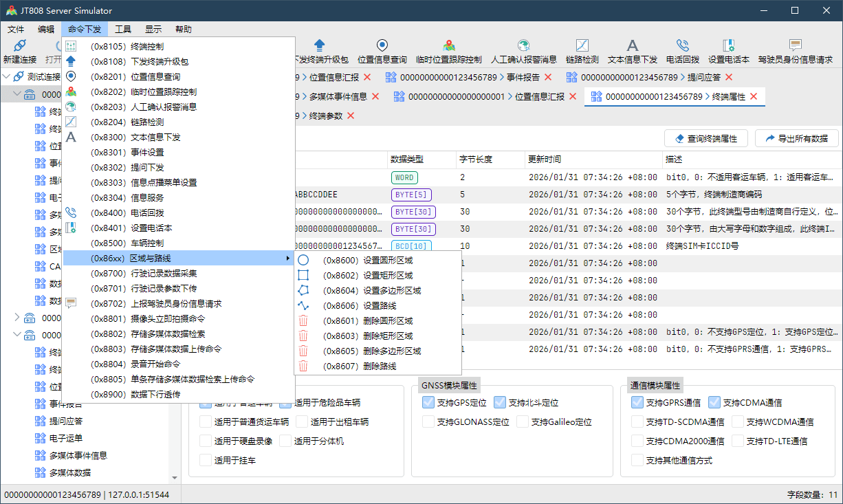Toggle the 支持CDMA通信 checkbox
843x504 pixels.
pos(714,403)
